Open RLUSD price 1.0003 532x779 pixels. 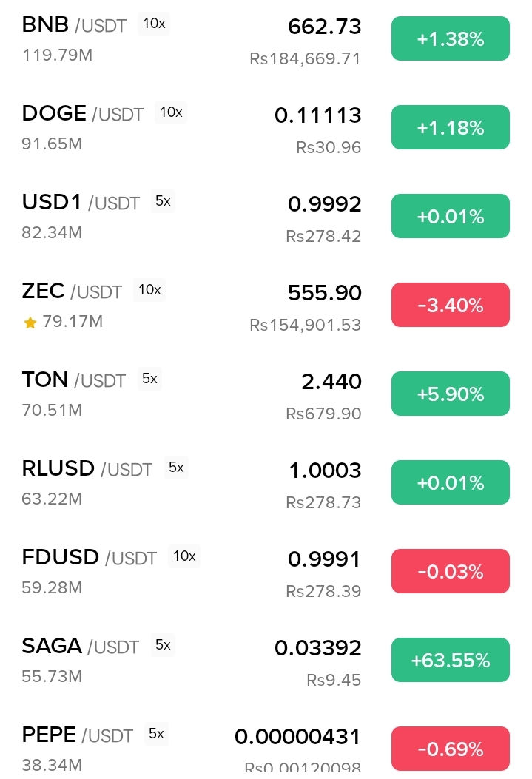pyautogui.click(x=325, y=471)
